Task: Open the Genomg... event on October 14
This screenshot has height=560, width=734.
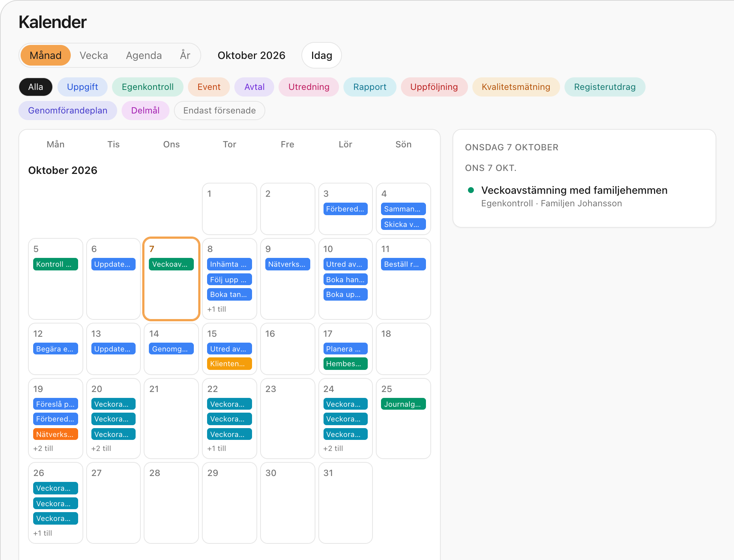Action: [171, 349]
